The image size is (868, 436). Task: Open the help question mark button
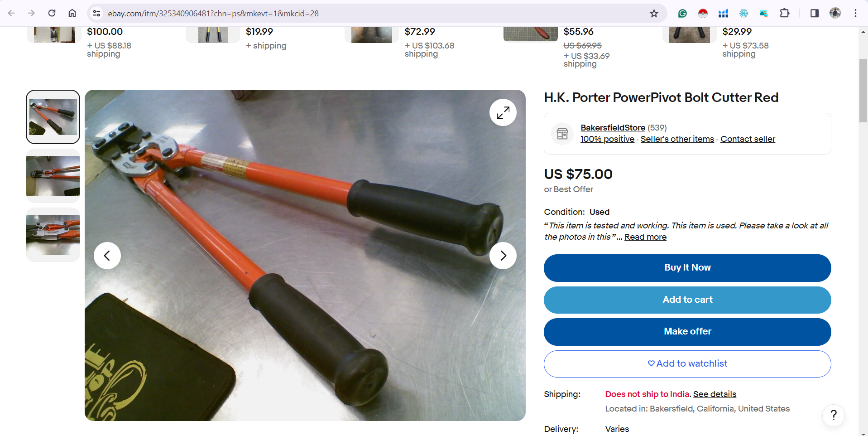(x=834, y=415)
